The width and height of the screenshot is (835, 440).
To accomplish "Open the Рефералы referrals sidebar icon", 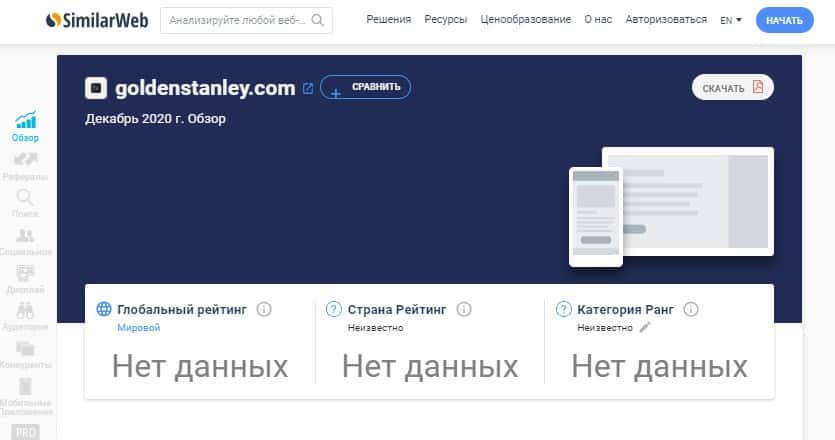I will [x=26, y=165].
